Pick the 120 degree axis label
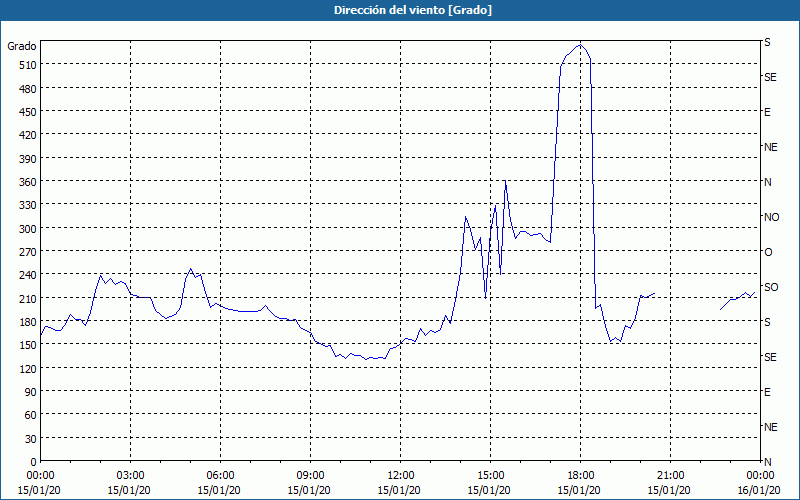The height and width of the screenshot is (500, 800). [x=28, y=368]
